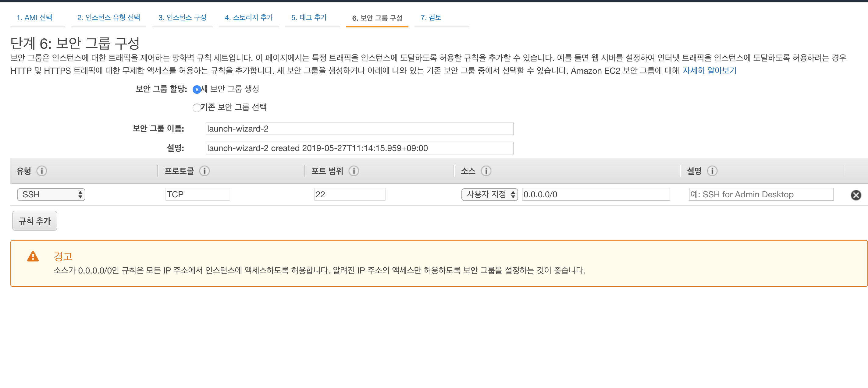Go to 1. AMI 선택 tab
The height and width of the screenshot is (388, 868).
pyautogui.click(x=34, y=18)
